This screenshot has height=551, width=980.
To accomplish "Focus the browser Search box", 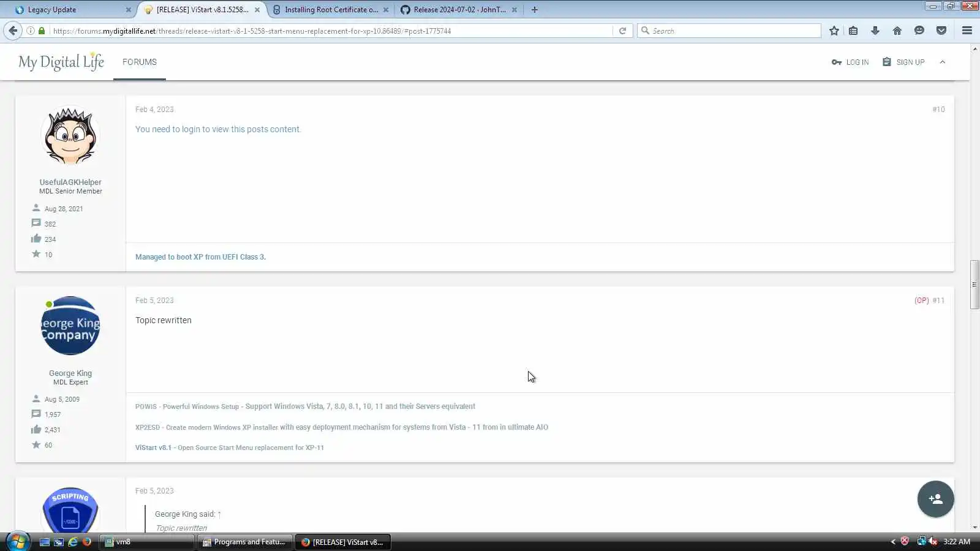I will point(729,31).
